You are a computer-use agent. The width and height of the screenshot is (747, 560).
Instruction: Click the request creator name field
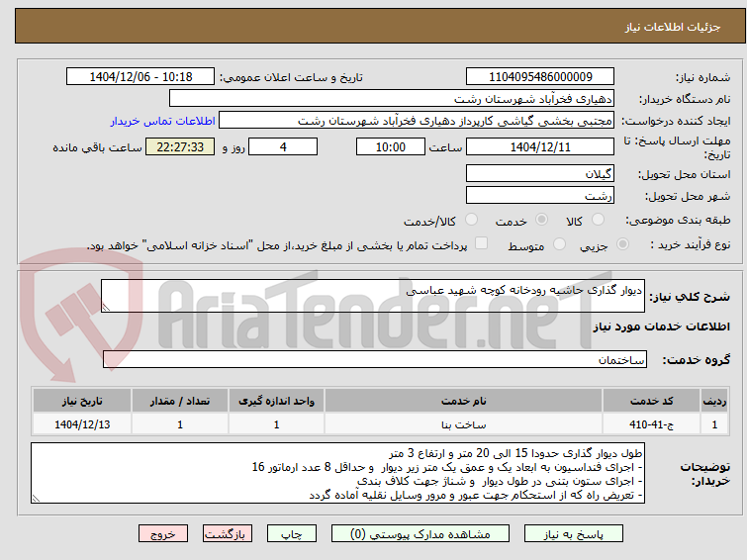(417, 121)
